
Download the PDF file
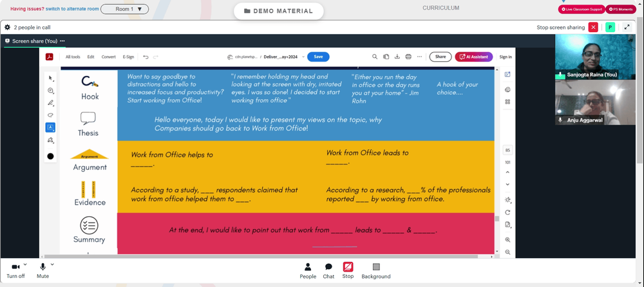click(397, 57)
